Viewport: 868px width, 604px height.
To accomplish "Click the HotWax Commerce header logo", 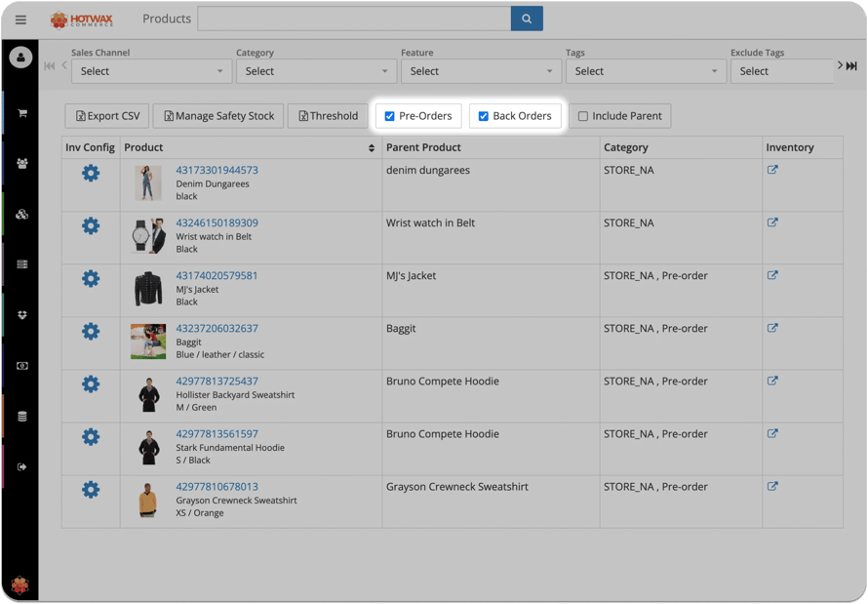I will [81, 20].
